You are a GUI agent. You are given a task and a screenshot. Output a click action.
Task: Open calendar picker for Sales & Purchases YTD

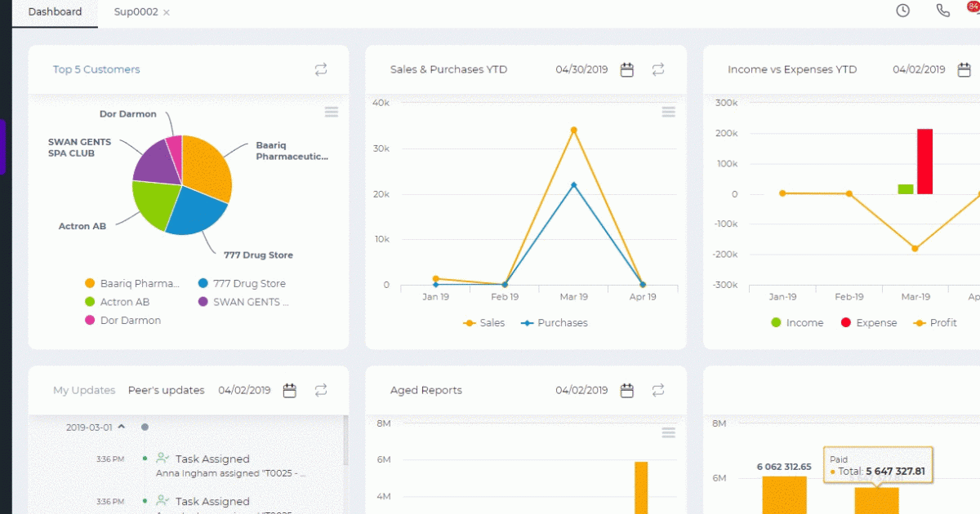[627, 70]
